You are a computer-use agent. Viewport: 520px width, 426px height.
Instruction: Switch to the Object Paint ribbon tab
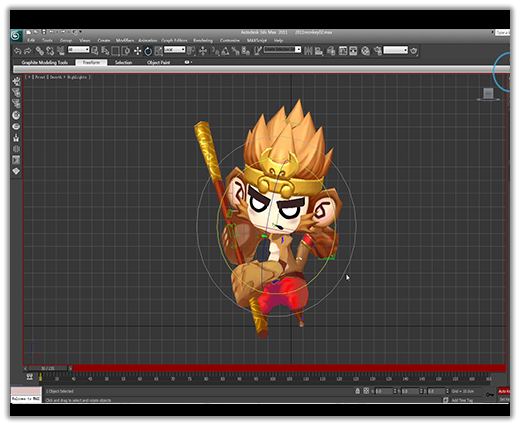pyautogui.click(x=158, y=62)
